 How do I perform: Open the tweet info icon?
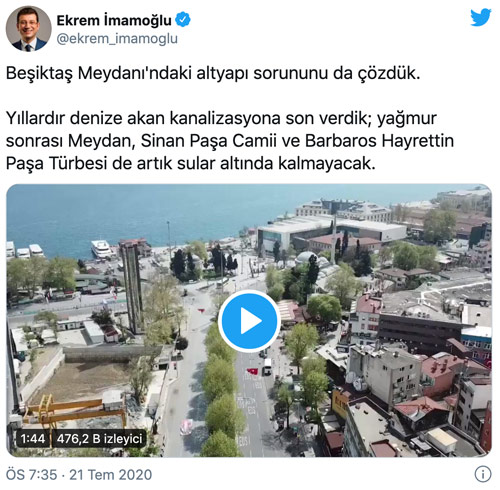click(x=483, y=474)
